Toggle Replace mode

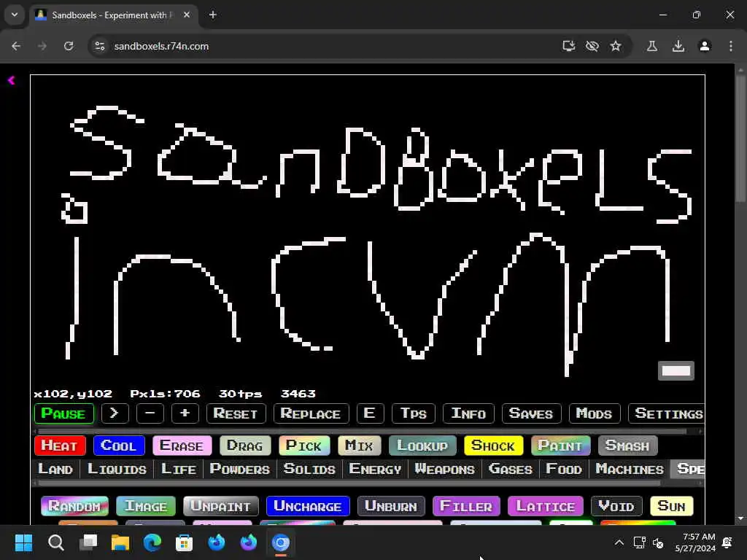[x=311, y=413]
